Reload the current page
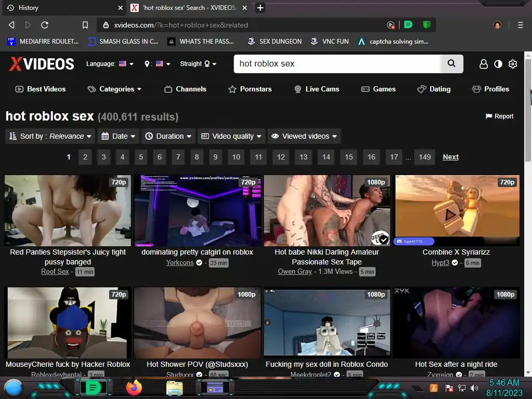 tap(45, 25)
